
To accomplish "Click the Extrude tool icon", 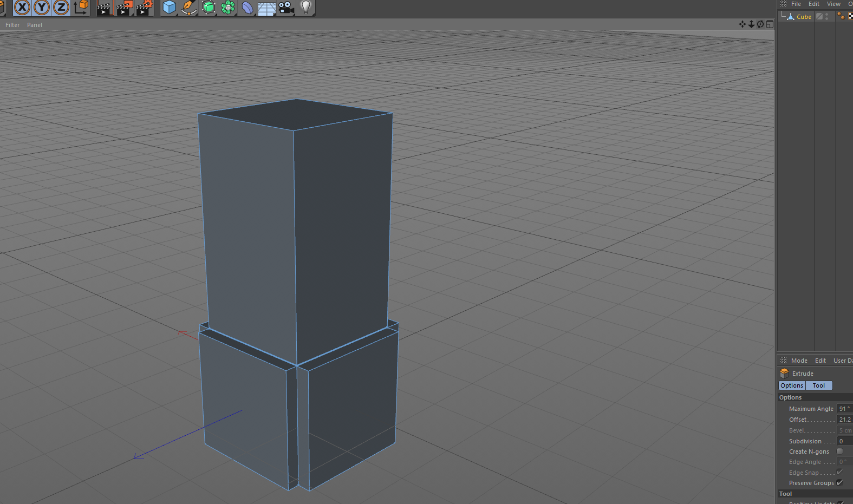I will (784, 374).
